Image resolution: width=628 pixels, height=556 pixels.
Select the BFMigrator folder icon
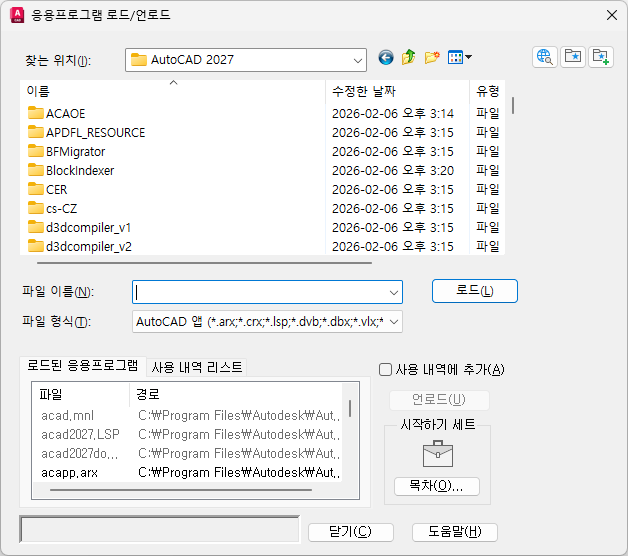click(x=36, y=151)
